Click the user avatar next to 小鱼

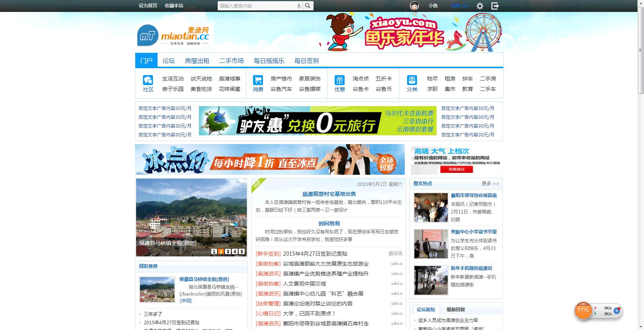click(x=414, y=6)
